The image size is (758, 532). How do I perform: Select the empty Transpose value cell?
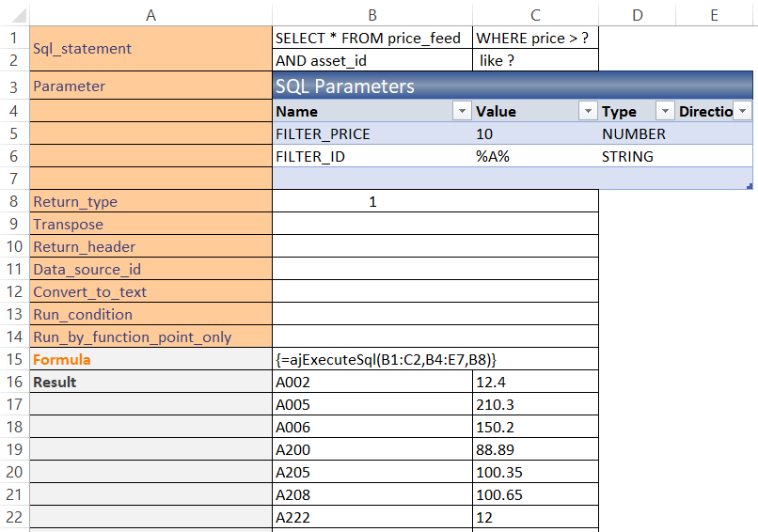click(x=435, y=224)
